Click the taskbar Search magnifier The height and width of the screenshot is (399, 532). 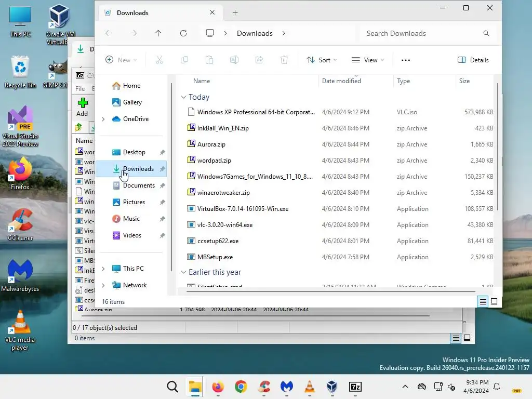[x=172, y=387]
